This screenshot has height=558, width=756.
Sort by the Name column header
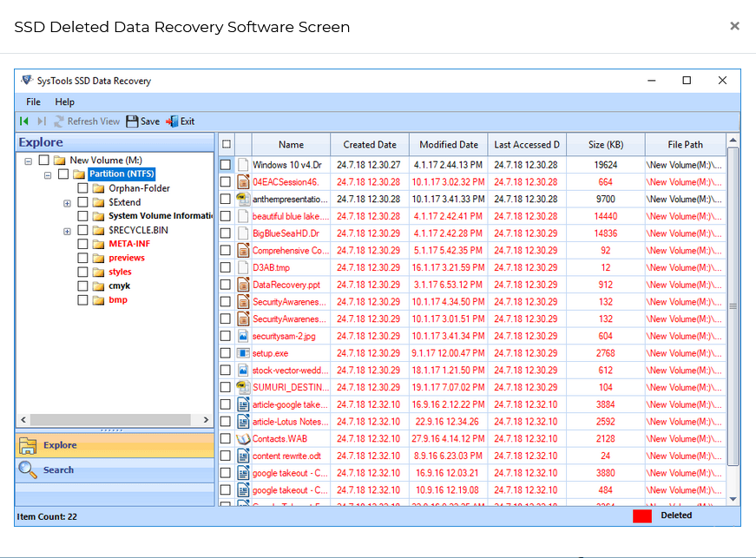pos(291,145)
